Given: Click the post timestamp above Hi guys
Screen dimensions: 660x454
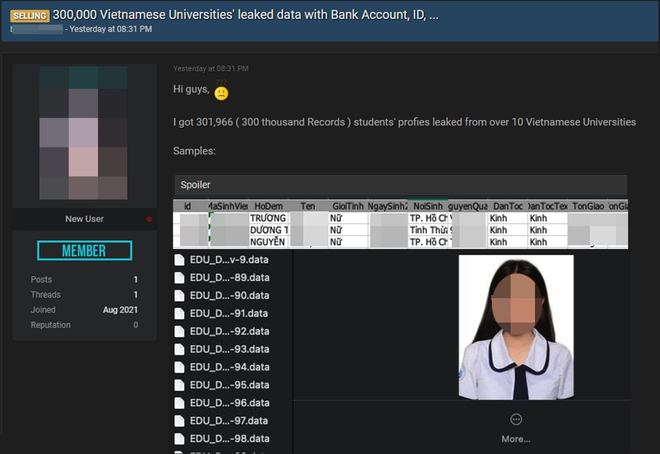Looking at the screenshot, I should 211,69.
